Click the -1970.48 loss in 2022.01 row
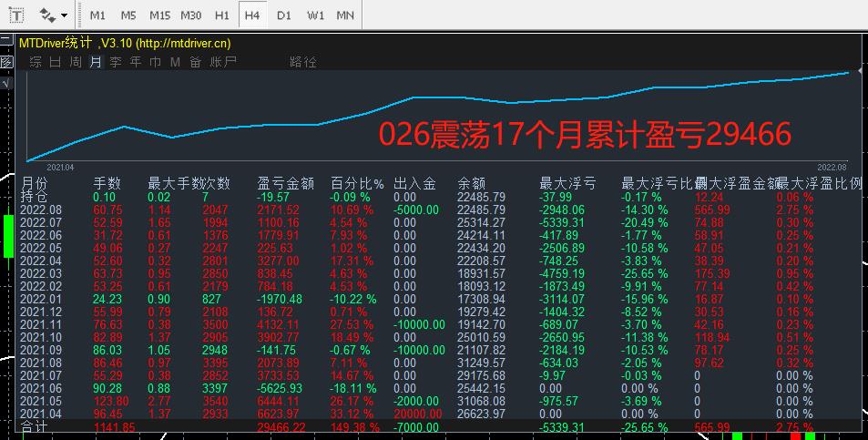Image resolution: width=868 pixels, height=440 pixels. pos(280,299)
